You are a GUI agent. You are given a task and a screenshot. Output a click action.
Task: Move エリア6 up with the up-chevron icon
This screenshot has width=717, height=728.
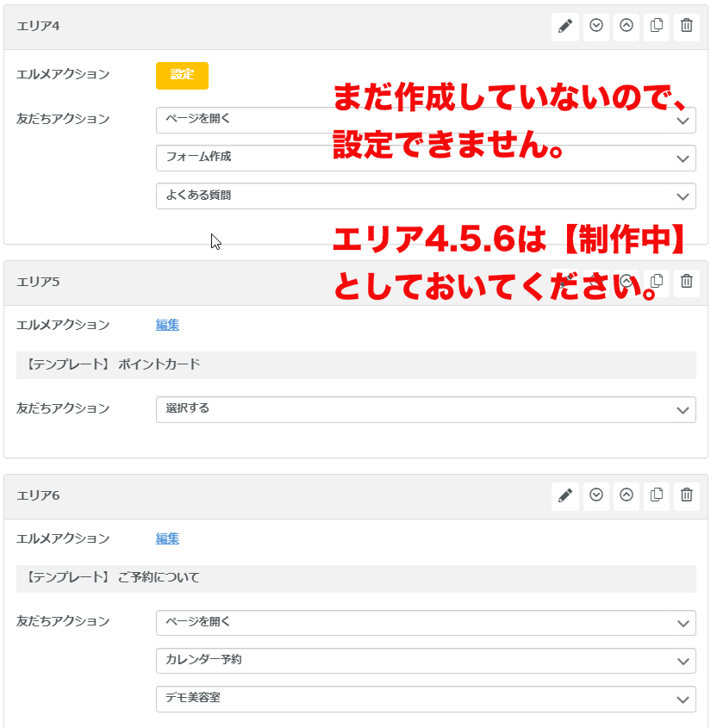click(x=627, y=495)
